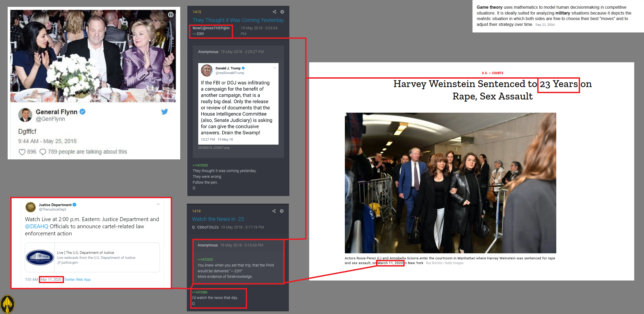The image size is (644, 314).
Task: Expand Justice Department tweet options chevron
Action: 158,204
